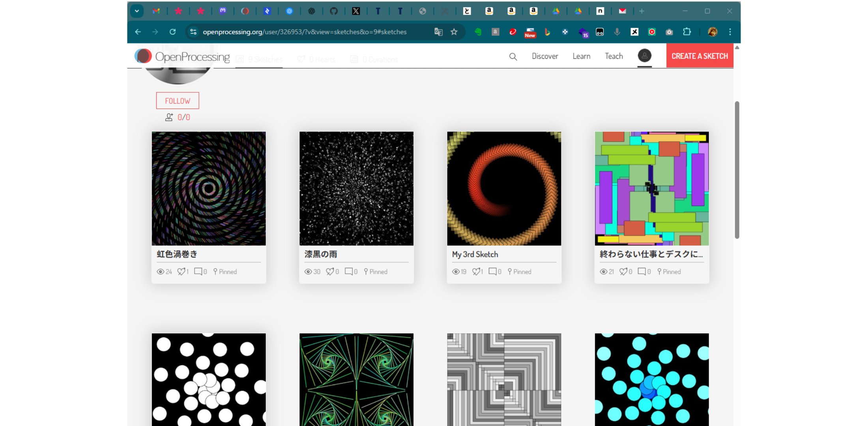The width and height of the screenshot is (868, 426).
Task: Open the Discover menu
Action: tap(544, 56)
